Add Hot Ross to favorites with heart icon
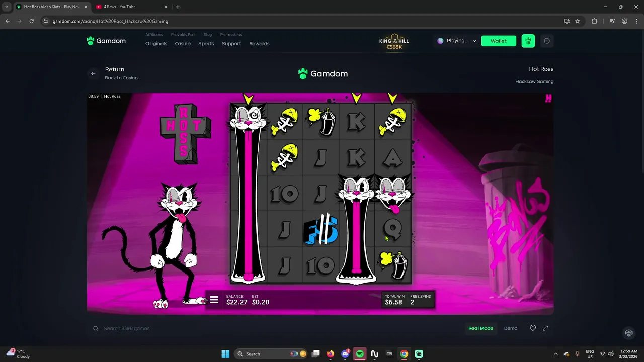The height and width of the screenshot is (362, 644). click(533, 328)
